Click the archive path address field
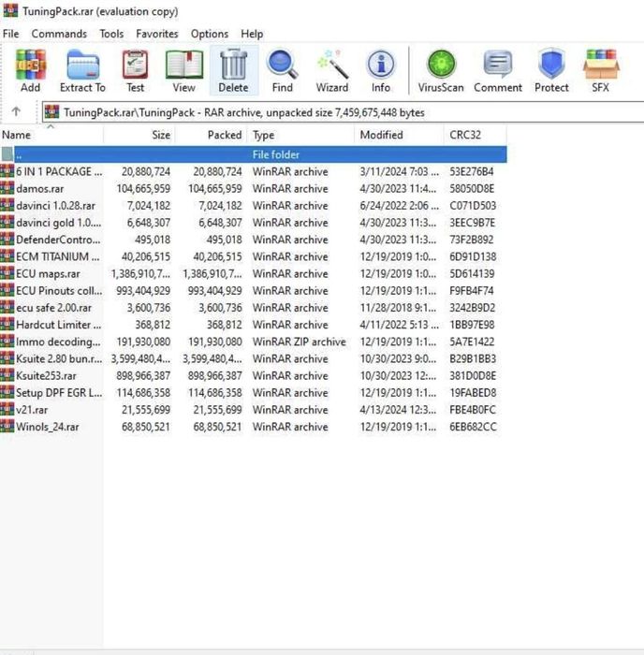644x655 pixels. click(343, 112)
